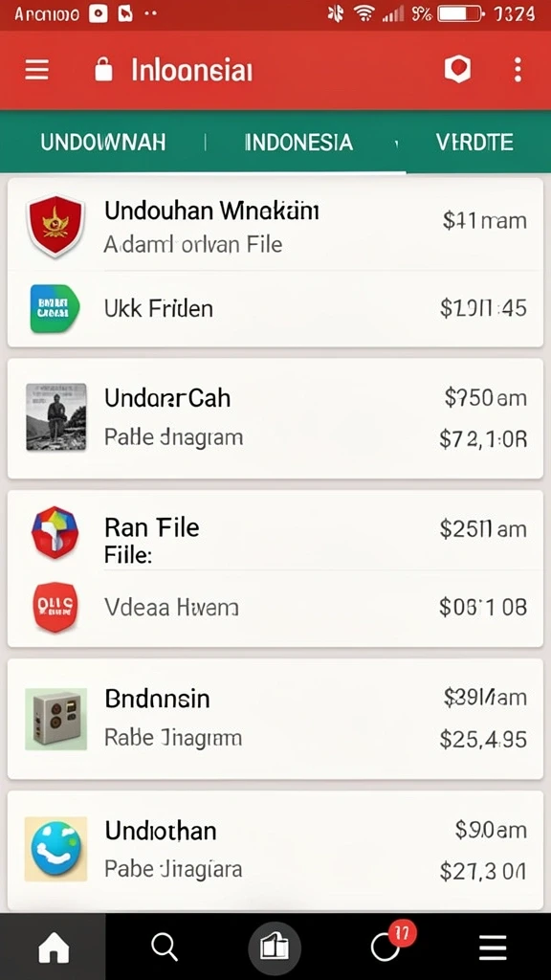The height and width of the screenshot is (980, 551).
Task: Switch to the UNDOWNAH tab
Action: [x=103, y=143]
